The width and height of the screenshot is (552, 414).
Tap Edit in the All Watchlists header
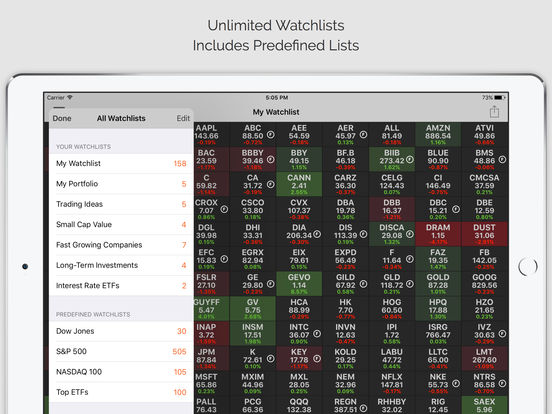(x=183, y=118)
